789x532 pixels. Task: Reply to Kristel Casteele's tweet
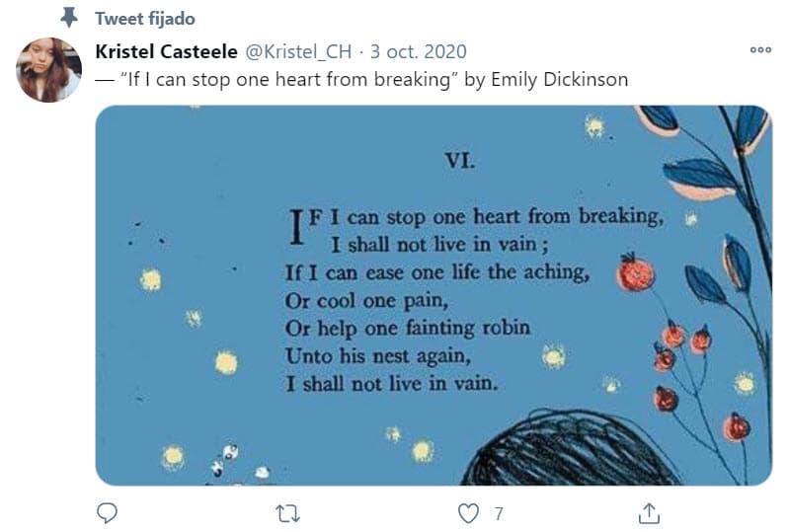(109, 512)
